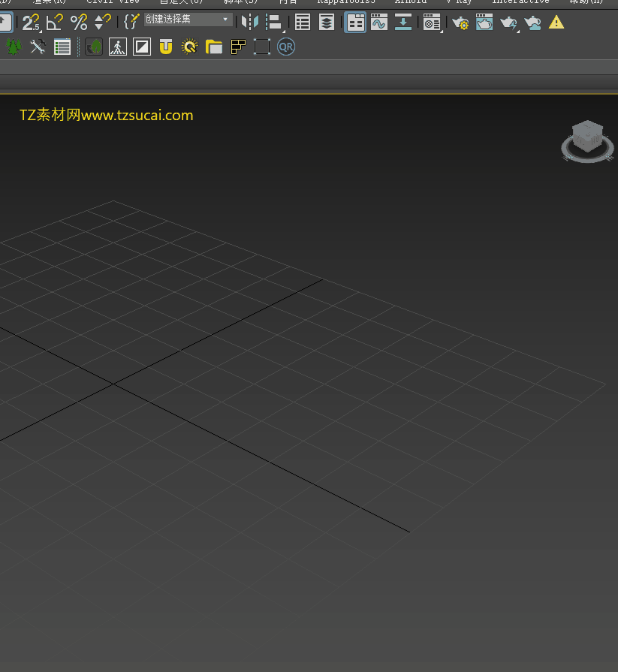
Task: Open the Align tool flyout
Action: pos(275,23)
